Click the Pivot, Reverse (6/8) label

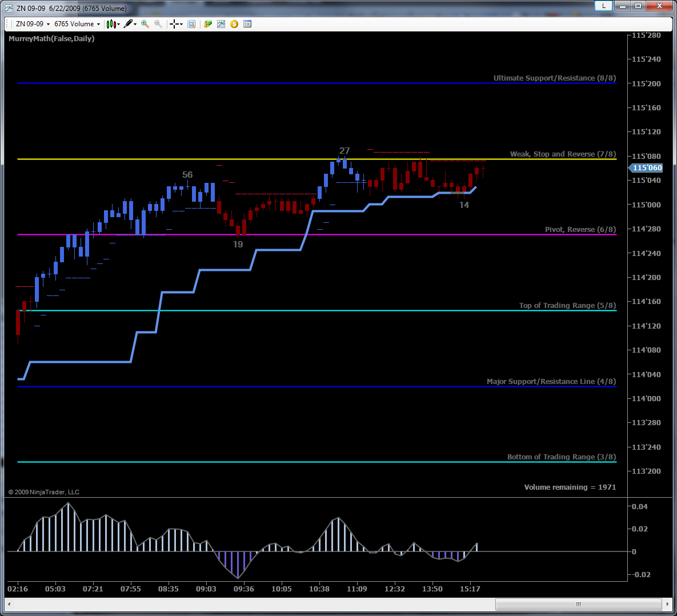tap(580, 229)
